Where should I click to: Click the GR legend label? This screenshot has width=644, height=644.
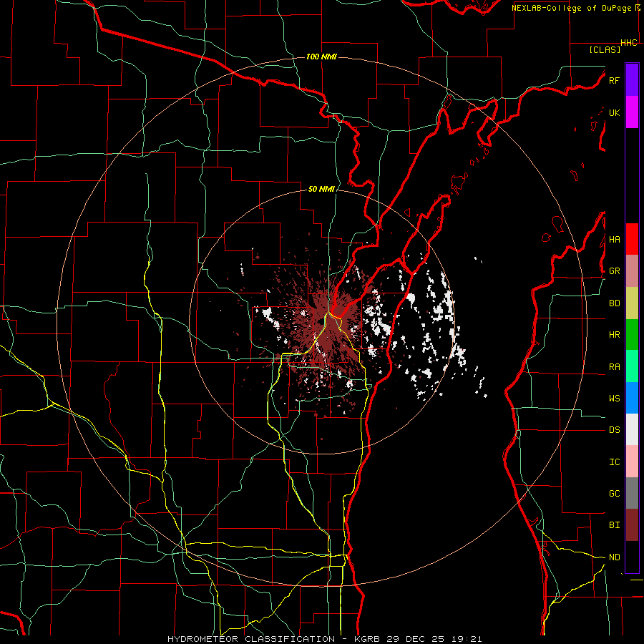(x=614, y=271)
